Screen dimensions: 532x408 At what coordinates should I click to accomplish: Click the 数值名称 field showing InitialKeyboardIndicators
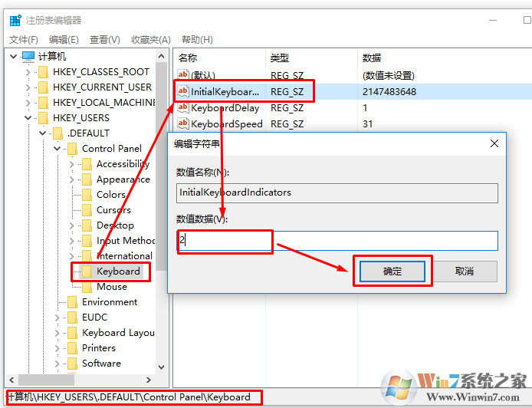(x=337, y=193)
